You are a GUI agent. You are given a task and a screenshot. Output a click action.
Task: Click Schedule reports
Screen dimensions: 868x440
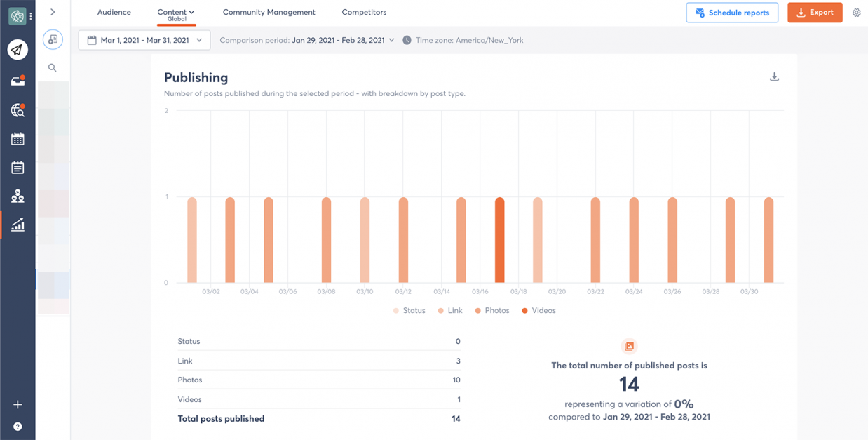click(x=732, y=12)
